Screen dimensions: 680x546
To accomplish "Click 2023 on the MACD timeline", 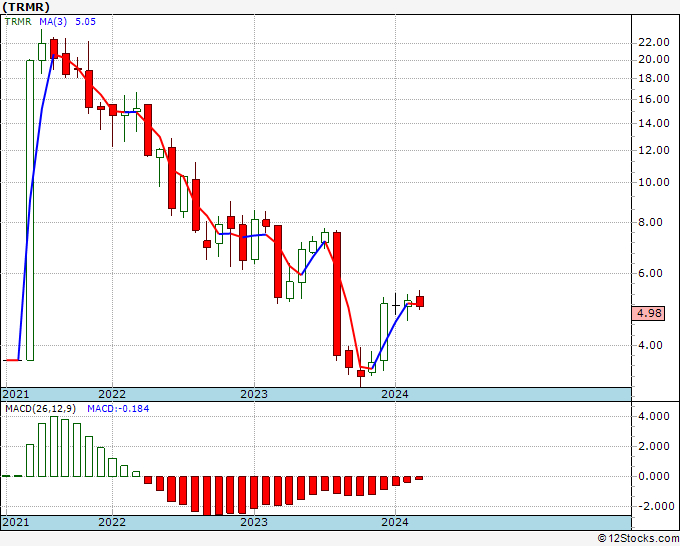I will tap(254, 522).
